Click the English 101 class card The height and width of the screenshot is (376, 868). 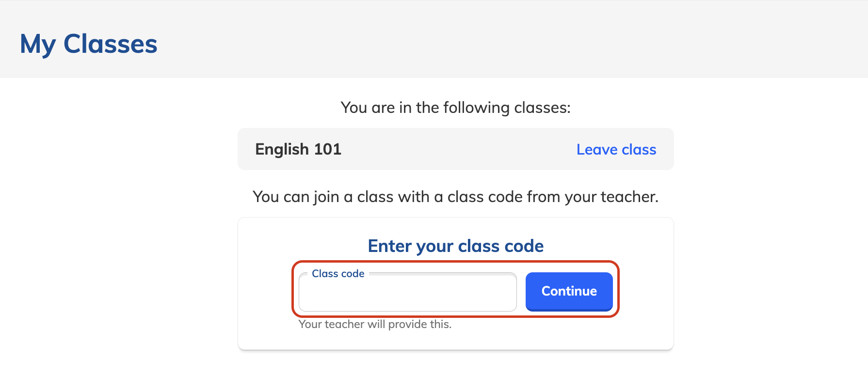coord(455,149)
